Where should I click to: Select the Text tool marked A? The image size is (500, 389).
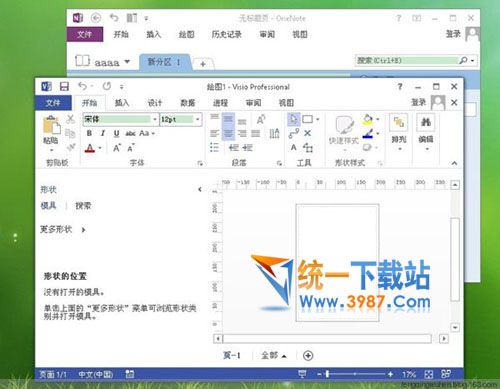coord(294,147)
